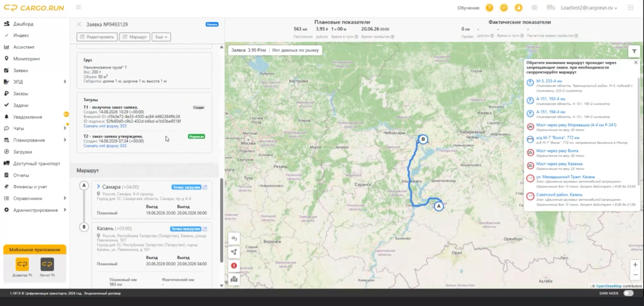
Task: Open the Заявки section
Action: coord(20,70)
